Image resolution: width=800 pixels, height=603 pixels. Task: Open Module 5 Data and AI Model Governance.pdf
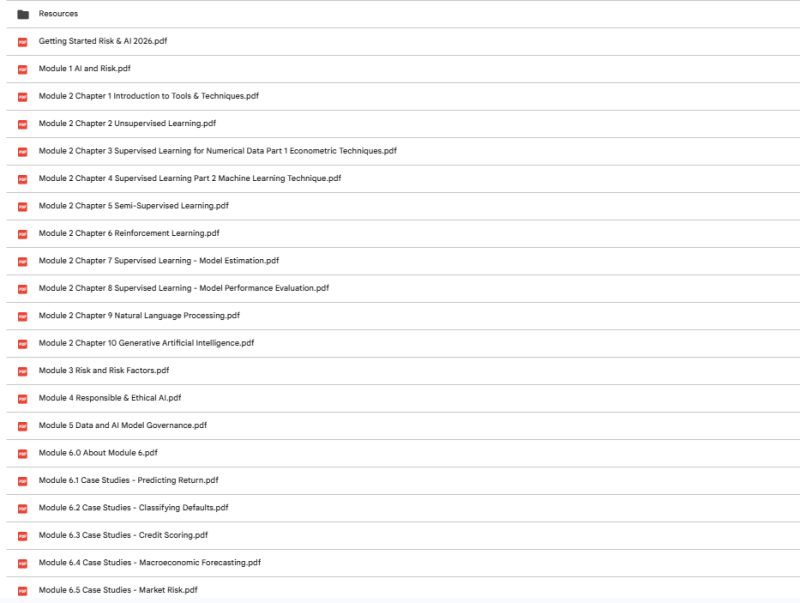coord(123,425)
